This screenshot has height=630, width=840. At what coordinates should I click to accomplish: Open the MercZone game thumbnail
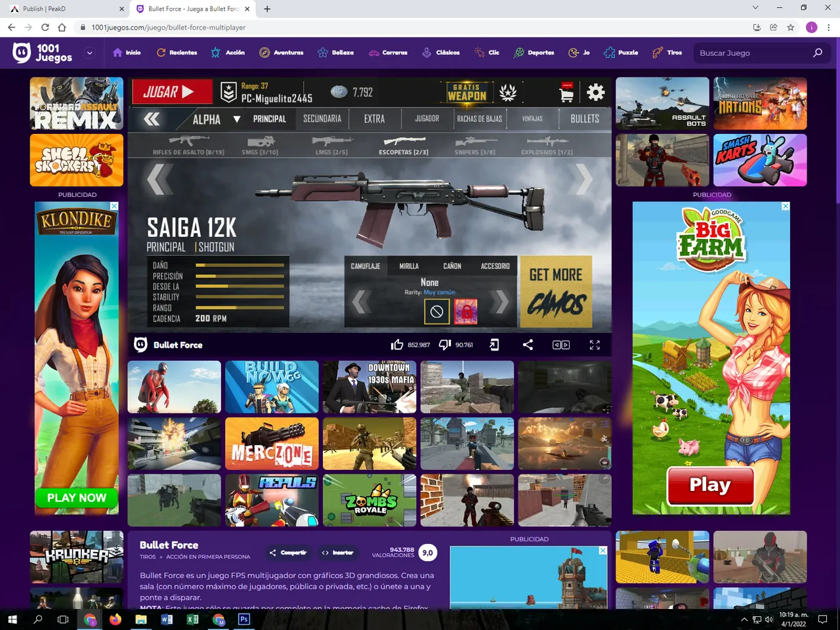point(272,444)
